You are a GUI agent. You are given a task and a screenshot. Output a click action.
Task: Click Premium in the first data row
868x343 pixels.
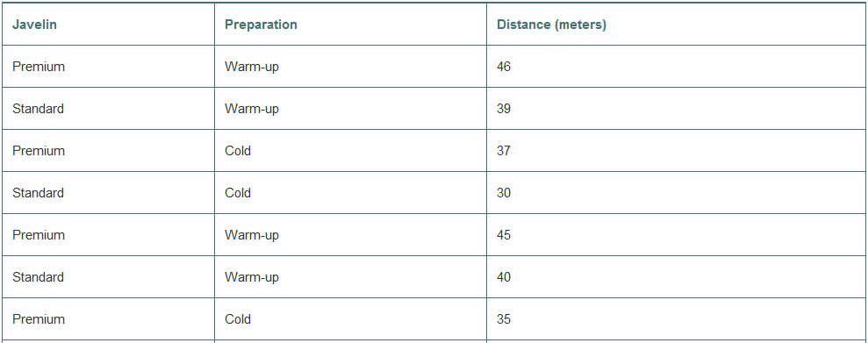(x=39, y=67)
